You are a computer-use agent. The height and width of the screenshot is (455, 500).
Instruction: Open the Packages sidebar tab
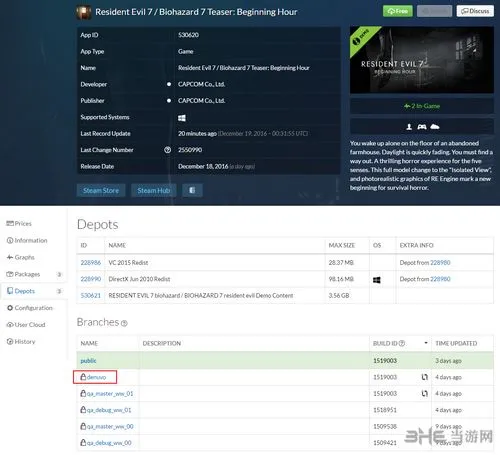[x=23, y=274]
